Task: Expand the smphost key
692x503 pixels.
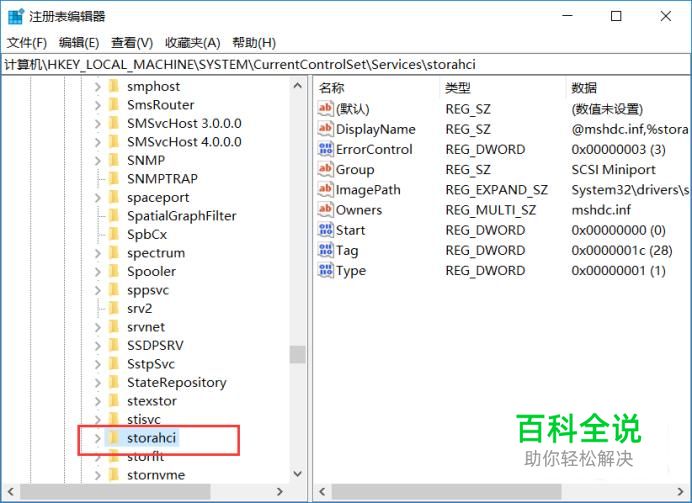Action: 98,86
